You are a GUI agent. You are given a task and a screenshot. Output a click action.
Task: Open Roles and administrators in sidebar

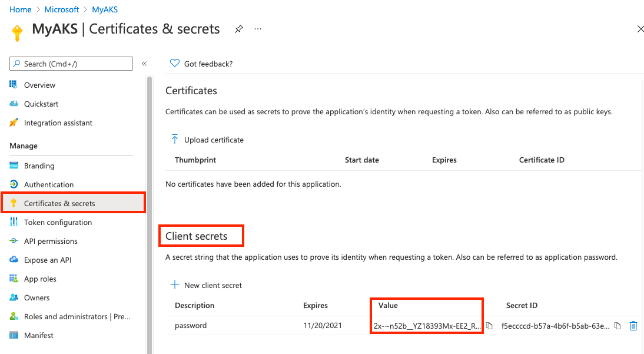77,316
